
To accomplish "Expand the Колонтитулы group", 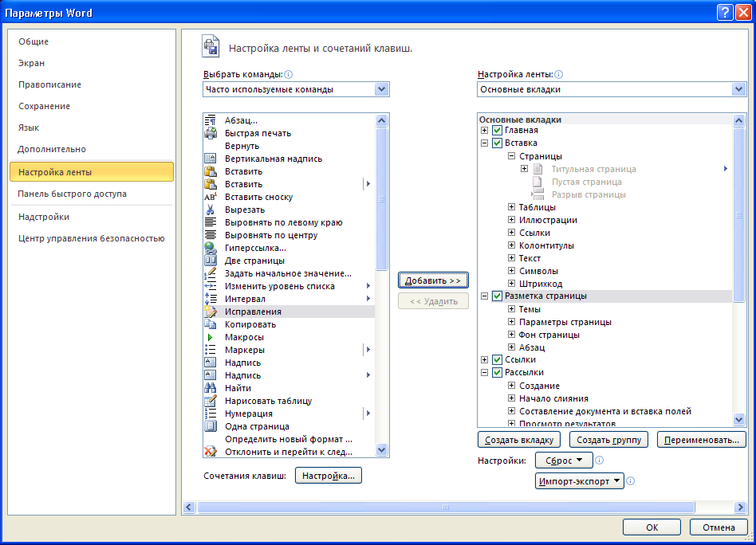I will click(511, 245).
